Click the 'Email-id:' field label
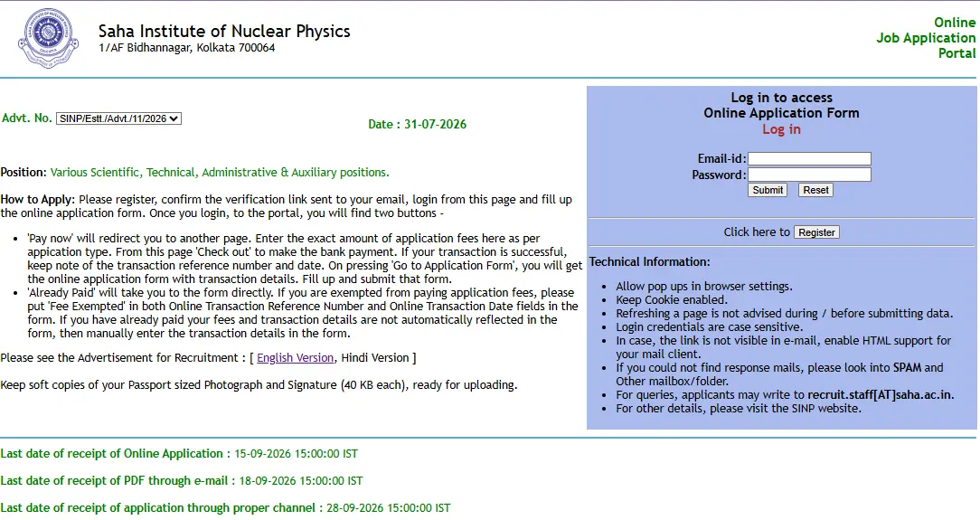The height and width of the screenshot is (520, 980). pyautogui.click(x=721, y=159)
